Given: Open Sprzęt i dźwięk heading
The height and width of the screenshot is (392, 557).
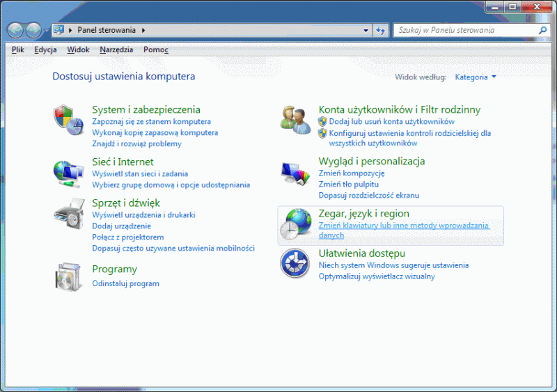Looking at the screenshot, I should click(x=126, y=203).
